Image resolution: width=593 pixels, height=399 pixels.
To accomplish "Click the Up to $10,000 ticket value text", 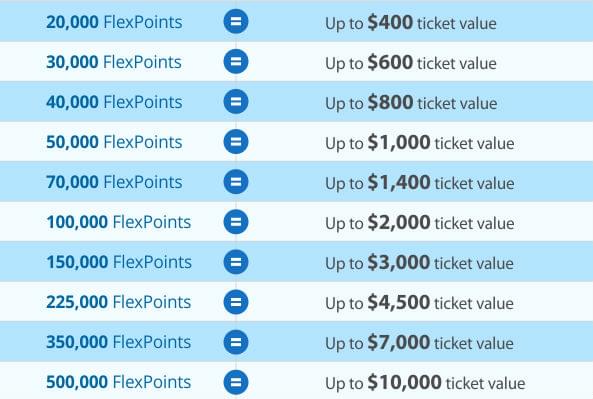I will (x=425, y=382).
